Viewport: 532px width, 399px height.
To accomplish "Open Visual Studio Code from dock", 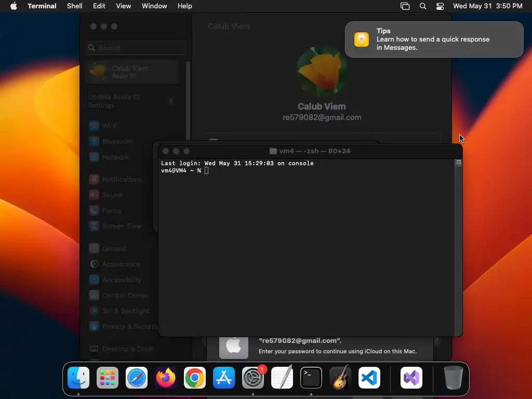I will tap(369, 378).
